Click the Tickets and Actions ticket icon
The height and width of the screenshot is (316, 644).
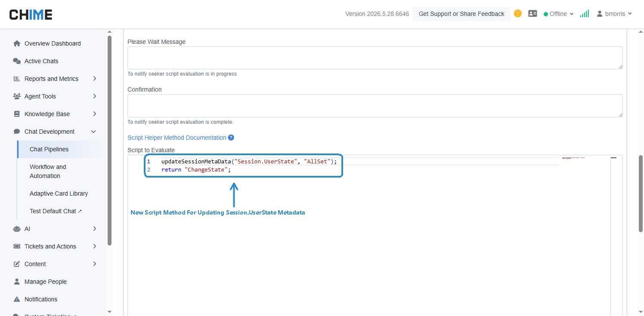[17, 246]
